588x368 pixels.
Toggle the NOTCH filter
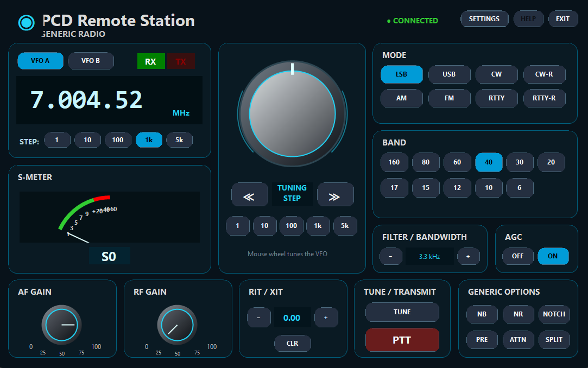click(554, 314)
